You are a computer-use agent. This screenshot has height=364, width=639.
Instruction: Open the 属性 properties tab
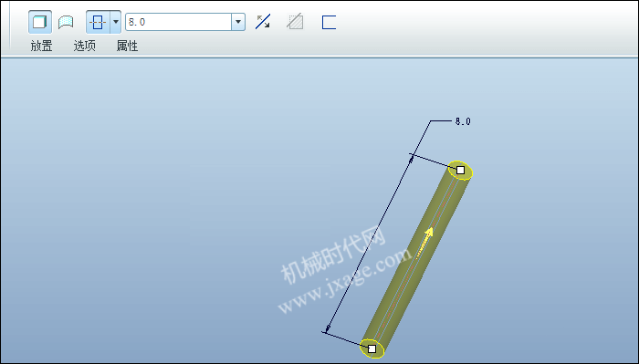pos(127,46)
